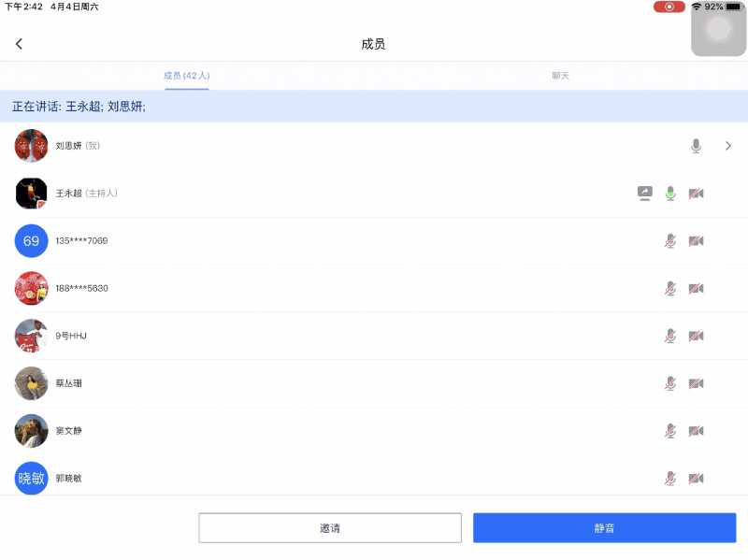This screenshot has height=560, width=748.
Task: Click camera-off icon for 窦文静
Action: 696,431
